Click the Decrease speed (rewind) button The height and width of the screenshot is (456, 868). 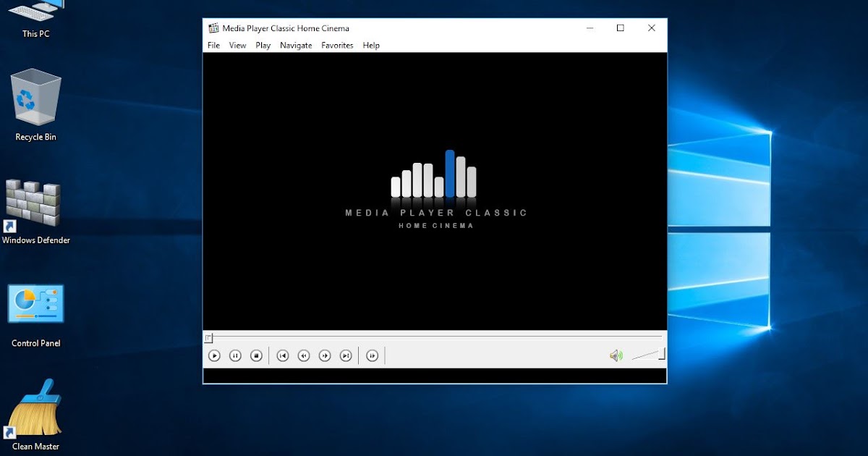click(x=304, y=355)
